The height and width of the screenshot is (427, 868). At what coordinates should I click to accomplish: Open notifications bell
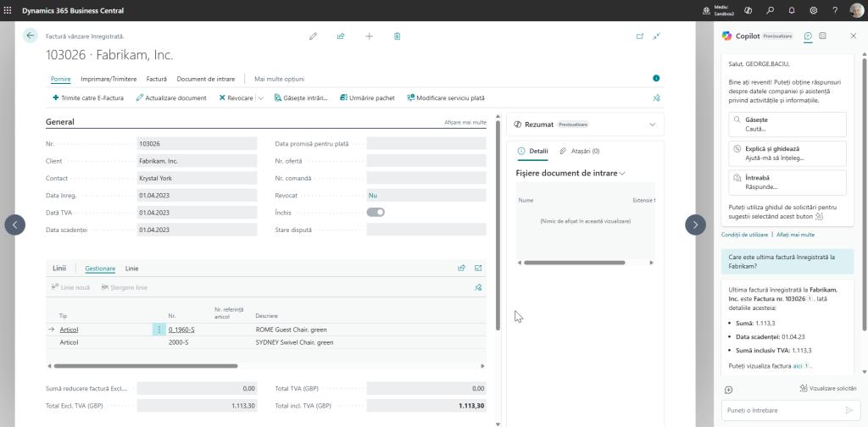(792, 10)
